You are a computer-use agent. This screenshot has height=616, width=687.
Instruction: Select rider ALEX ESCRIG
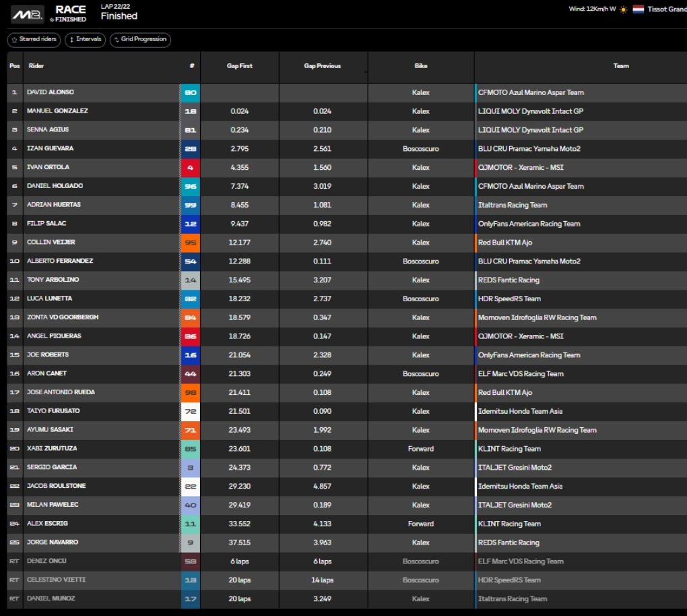[x=47, y=524]
